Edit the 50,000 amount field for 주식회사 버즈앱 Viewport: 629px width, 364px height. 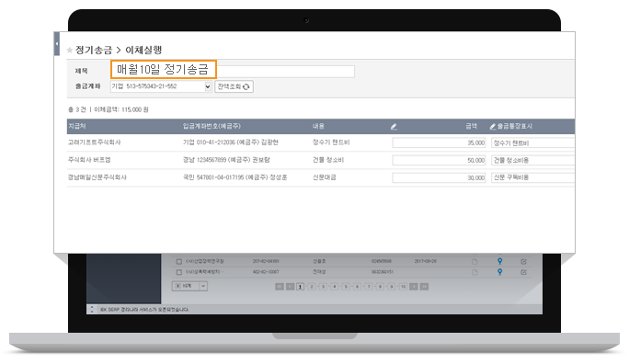pos(440,160)
